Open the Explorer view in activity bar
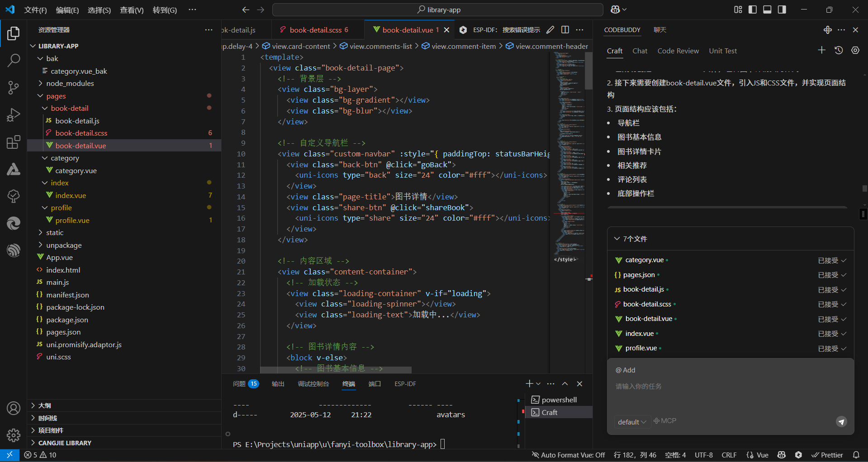Image resolution: width=868 pixels, height=462 pixels. (14, 33)
